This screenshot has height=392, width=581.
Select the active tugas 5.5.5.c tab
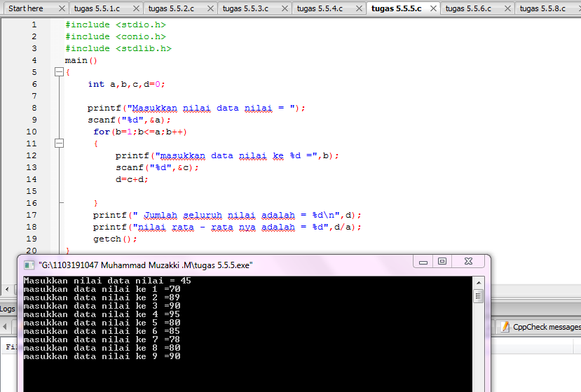(x=397, y=8)
